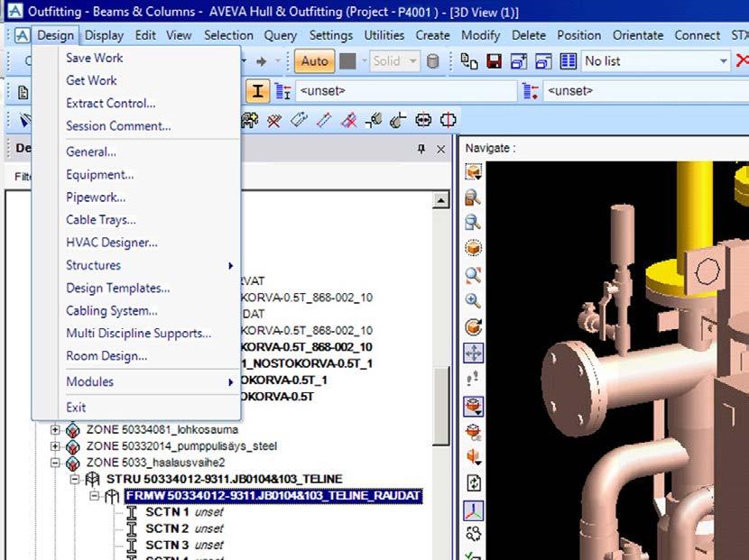Open the No list dropdown
The width and height of the screenshot is (749, 560).
723,61
